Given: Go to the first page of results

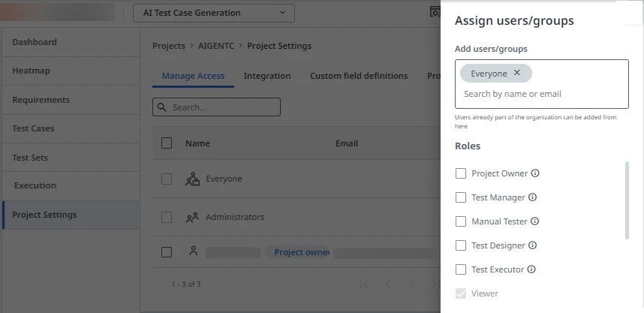Looking at the screenshot, I should [x=363, y=284].
